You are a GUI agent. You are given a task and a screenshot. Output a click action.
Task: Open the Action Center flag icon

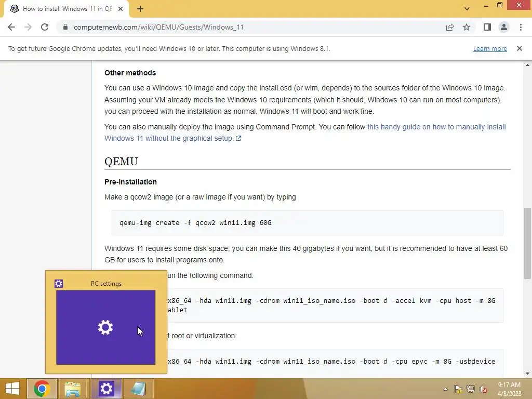tap(458, 389)
